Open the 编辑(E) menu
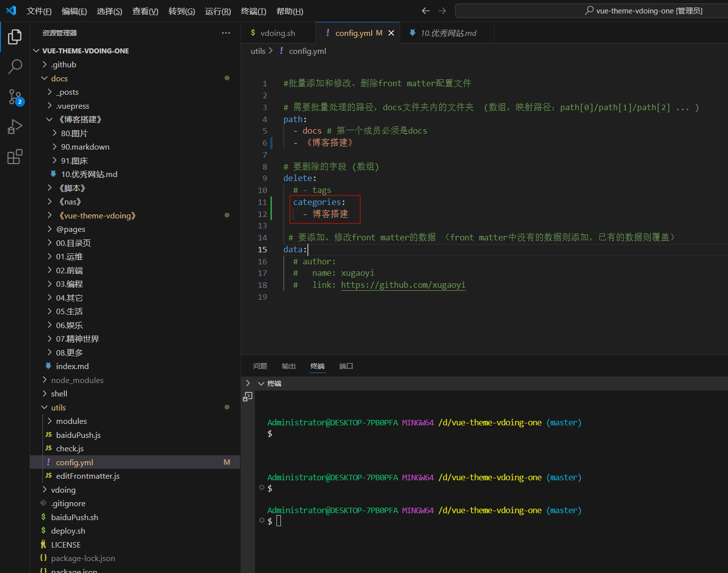728x573 pixels. click(74, 11)
